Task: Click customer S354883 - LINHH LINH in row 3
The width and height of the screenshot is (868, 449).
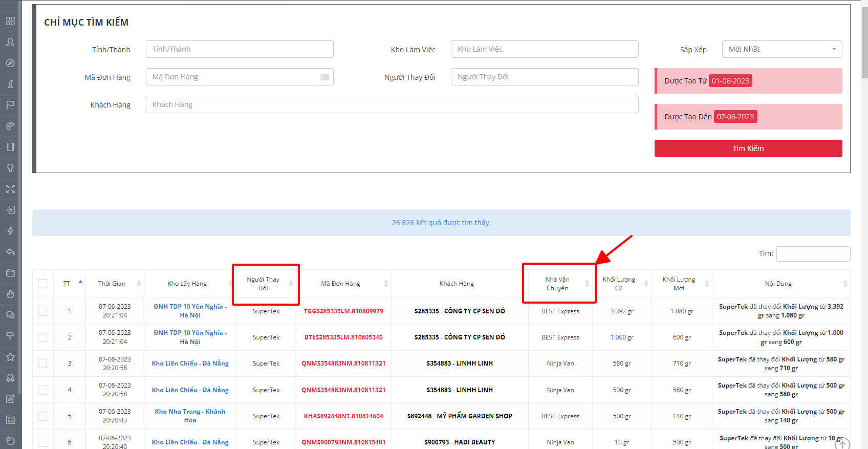Action: click(x=460, y=364)
